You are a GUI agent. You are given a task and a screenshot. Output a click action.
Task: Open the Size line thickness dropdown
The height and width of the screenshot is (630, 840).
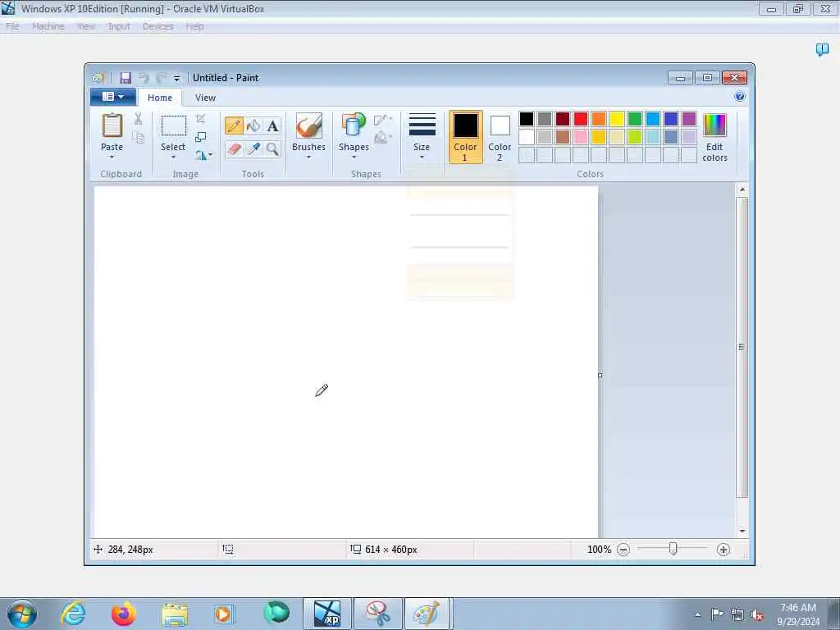click(422, 137)
